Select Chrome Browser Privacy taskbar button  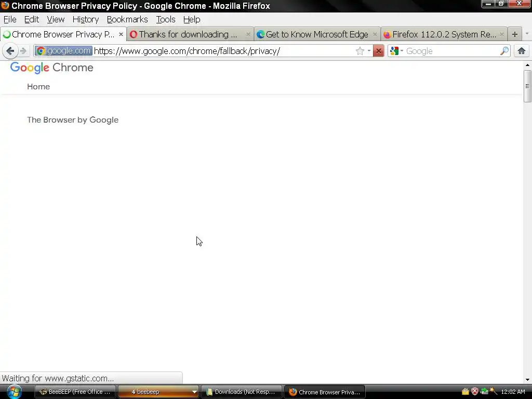(x=325, y=392)
